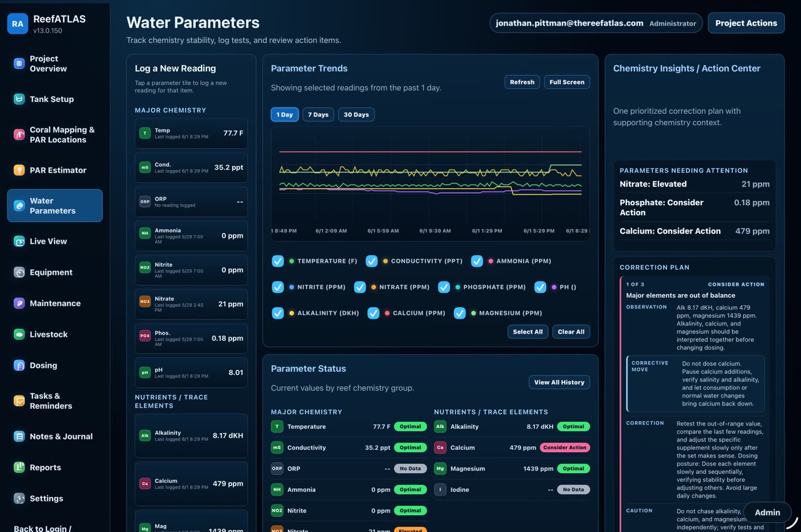Click the account email administrator badge

[596, 23]
